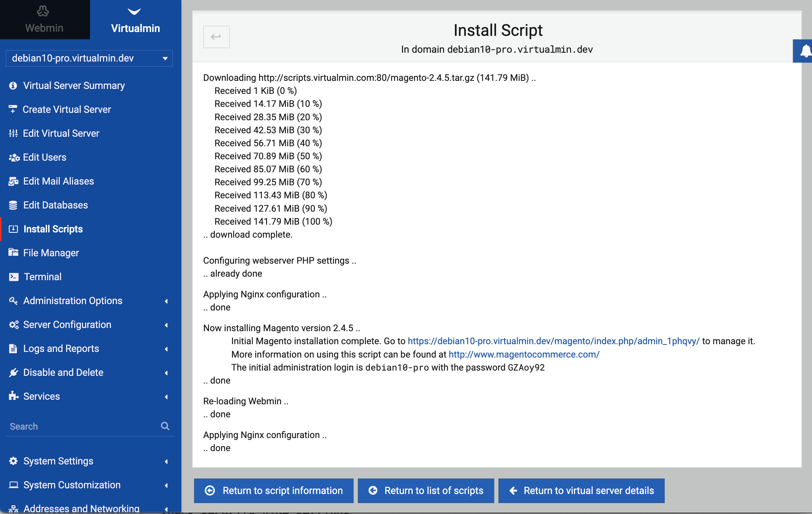
Task: Switch to the Virtualmin tab
Action: tap(135, 20)
